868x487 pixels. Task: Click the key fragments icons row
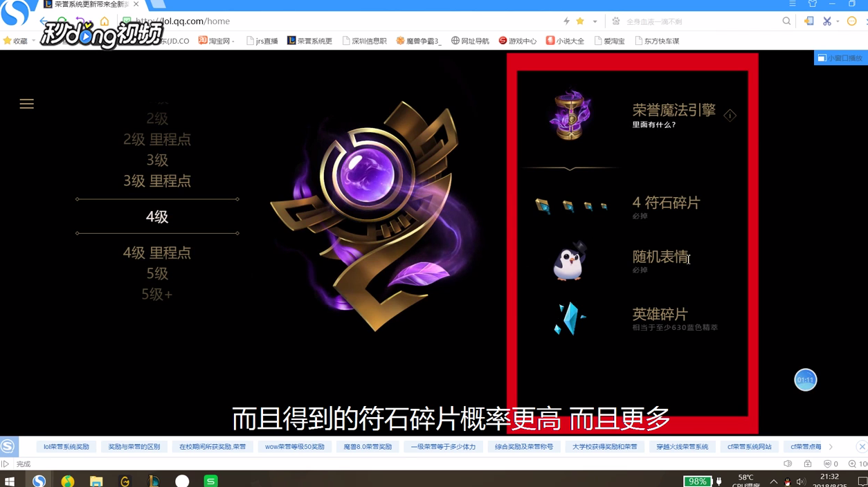point(571,205)
